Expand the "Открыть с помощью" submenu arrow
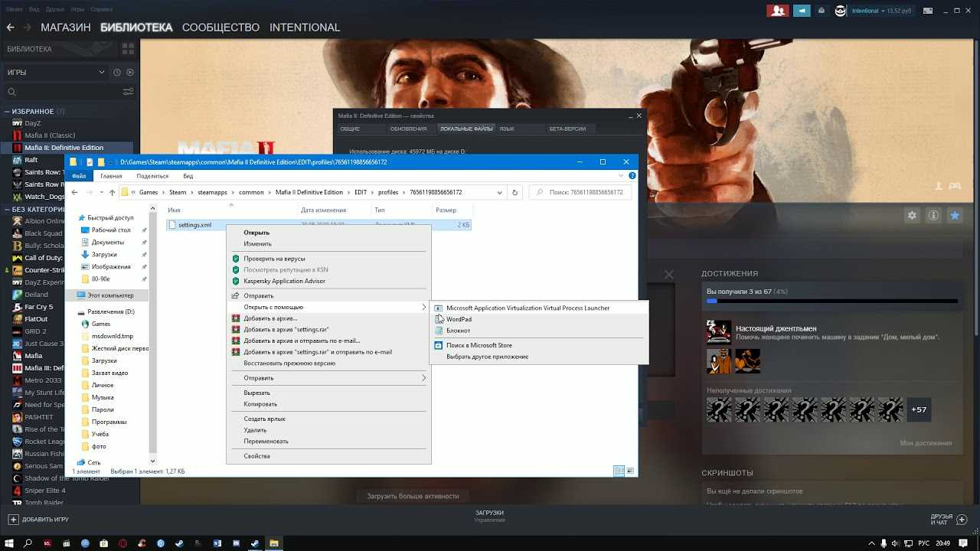Viewport: 980px width, 551px height. pyautogui.click(x=423, y=307)
